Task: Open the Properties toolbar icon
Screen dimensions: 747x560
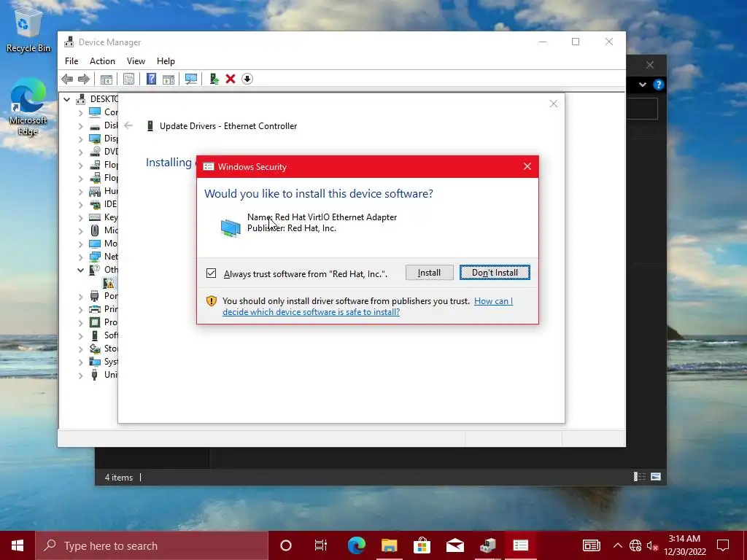Action: (128, 79)
